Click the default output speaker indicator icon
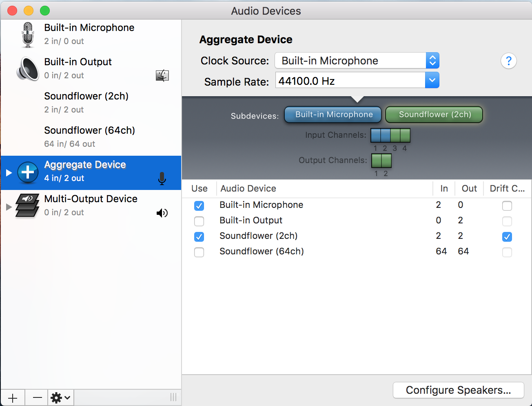This screenshot has width=532, height=406. (162, 213)
